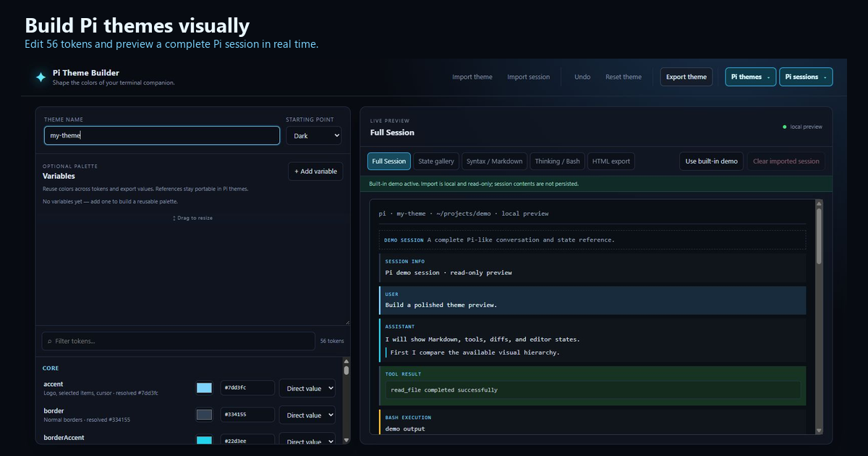This screenshot has height=456, width=868.
Task: Click the accent token name
Action: click(54, 384)
